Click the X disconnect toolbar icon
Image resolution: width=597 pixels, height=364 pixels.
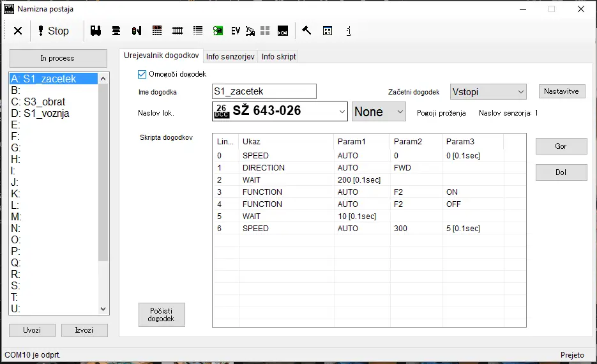point(18,31)
